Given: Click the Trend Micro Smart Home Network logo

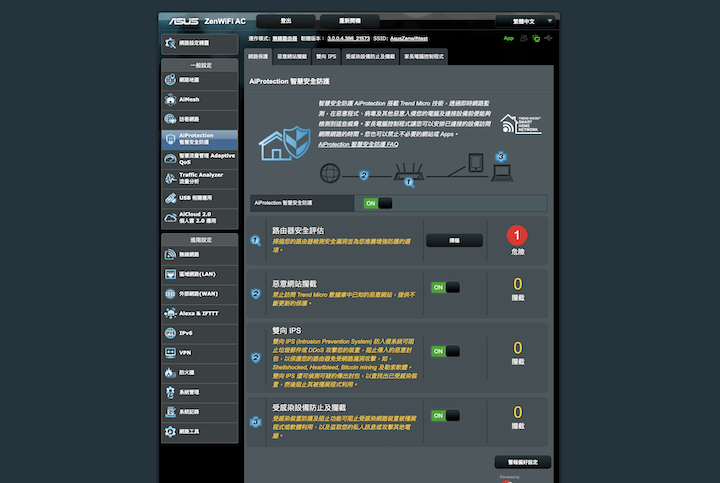Looking at the screenshot, I should 521,124.
